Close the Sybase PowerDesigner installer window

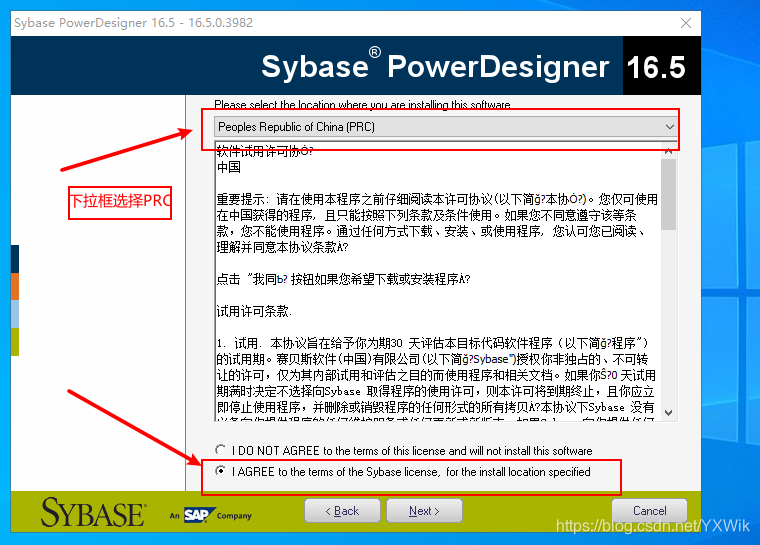coord(686,23)
